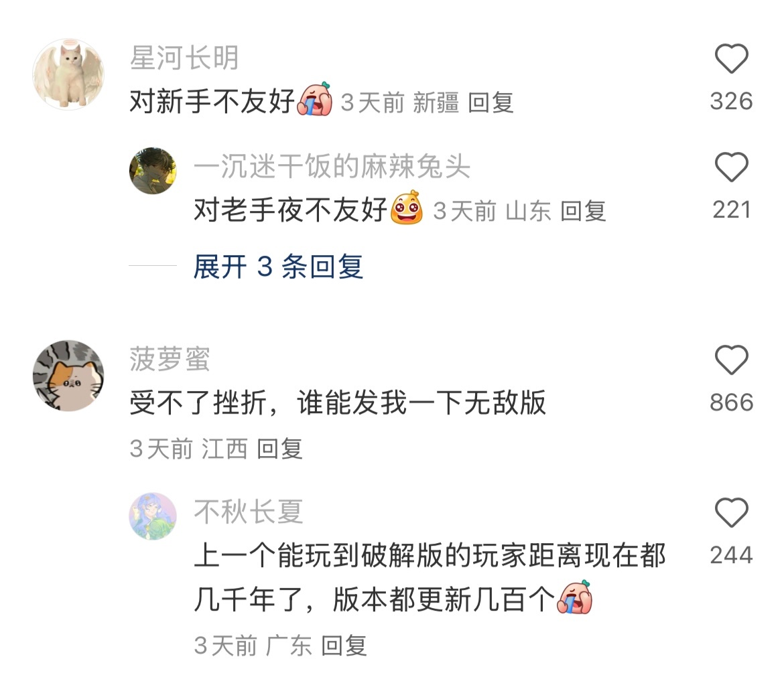Open the avatar of 不秋长夏
784x677 pixels.
tap(153, 516)
